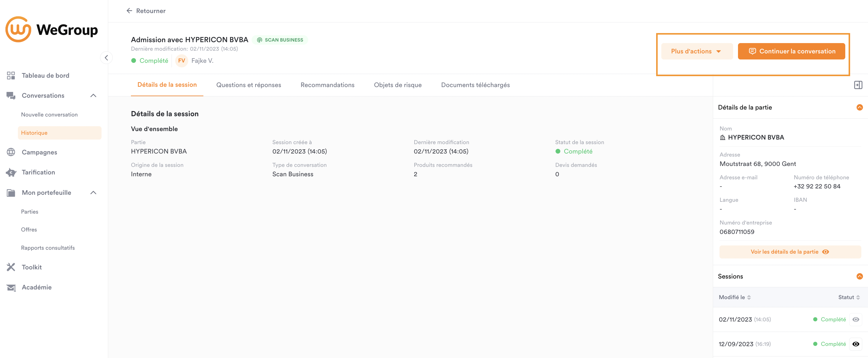Click the Tarification piggy bank icon
The image size is (868, 358).
[11, 172]
